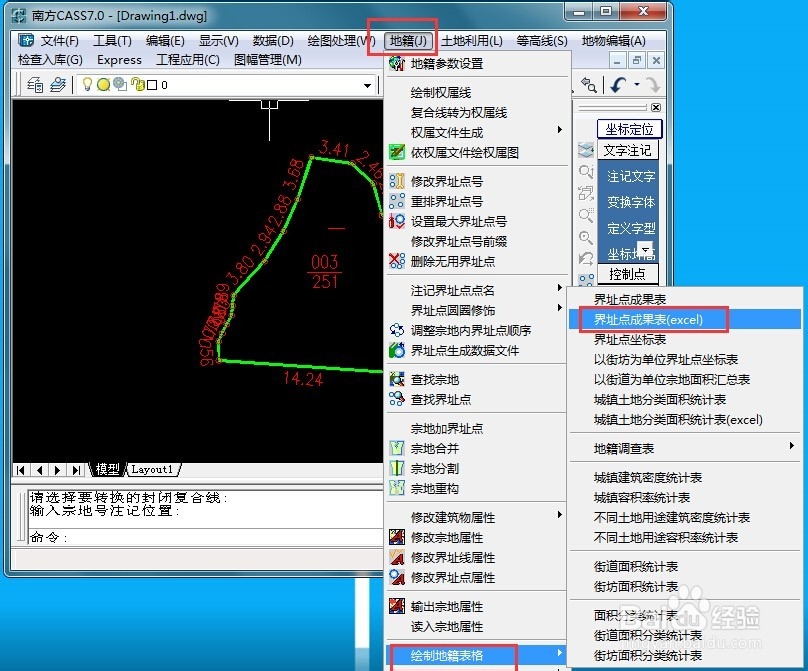
Task: Toggle the layer on/off lightbulb icon
Action: coord(87,84)
